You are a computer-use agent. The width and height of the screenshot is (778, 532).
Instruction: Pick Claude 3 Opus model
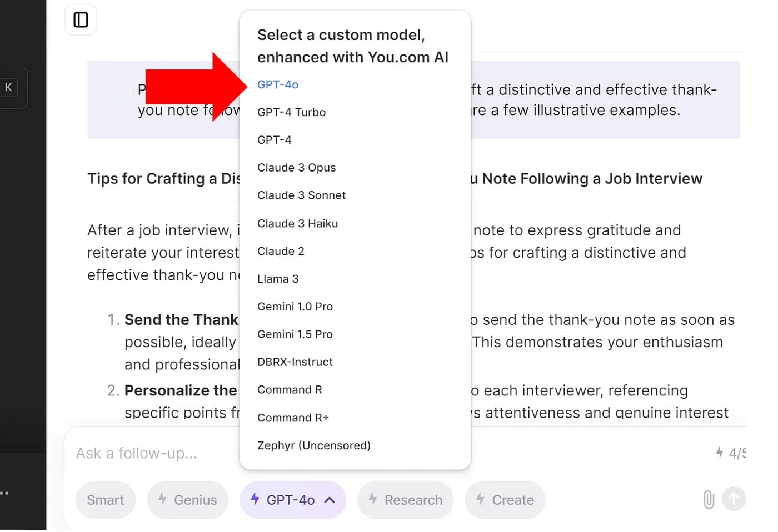pos(296,168)
